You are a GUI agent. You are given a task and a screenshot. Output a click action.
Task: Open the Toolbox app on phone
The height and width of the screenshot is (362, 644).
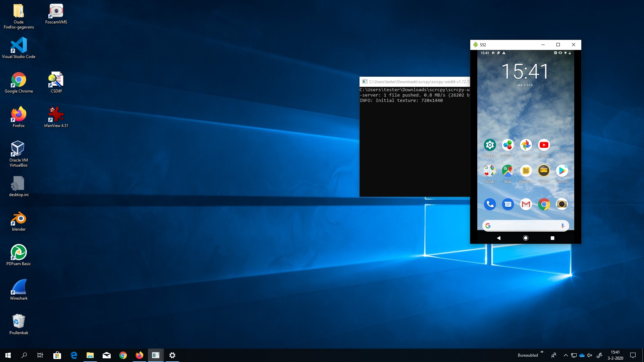click(544, 171)
